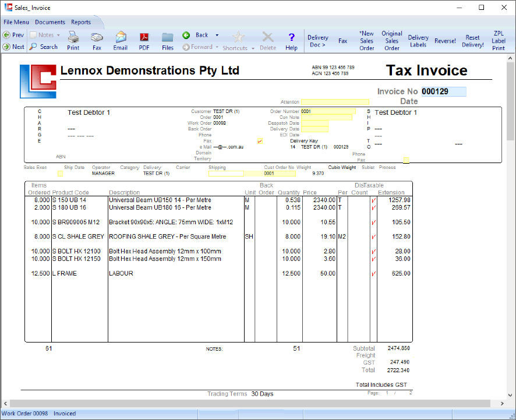
Task: Go to the previous invoice with Prev
Action: (x=13, y=35)
